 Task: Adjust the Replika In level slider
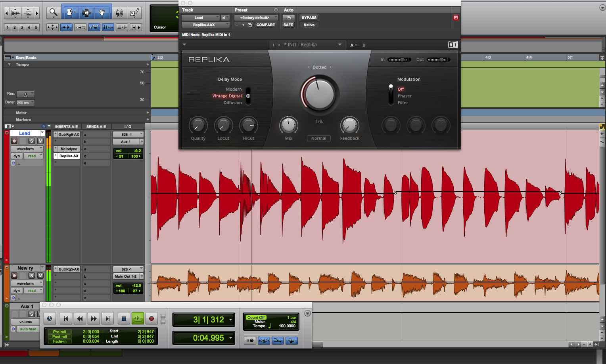click(x=399, y=60)
